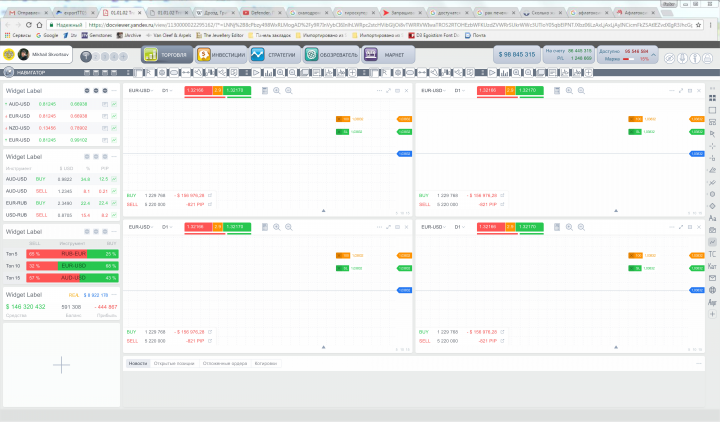Click red sell price 1.32166 in top-left chart
This screenshot has height=422, width=720.
[x=198, y=90]
